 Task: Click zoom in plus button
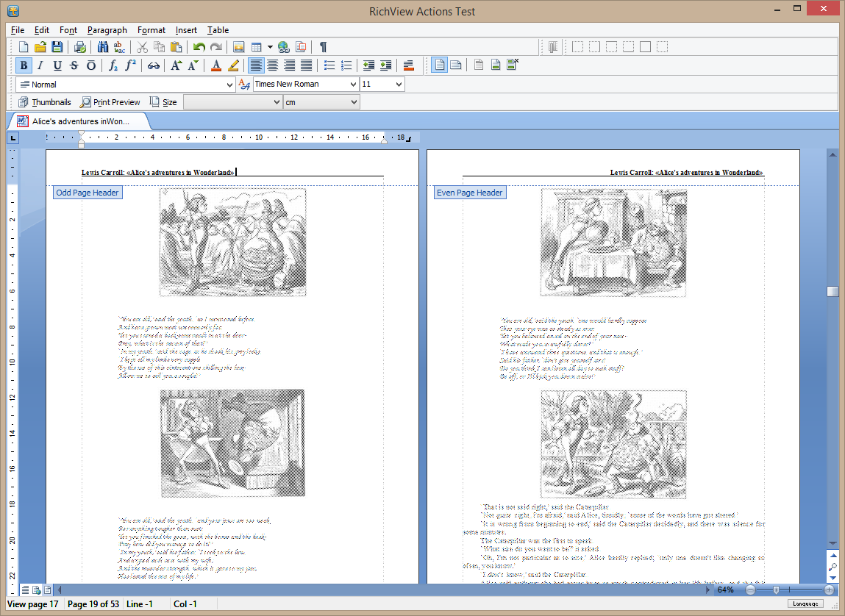pos(829,590)
